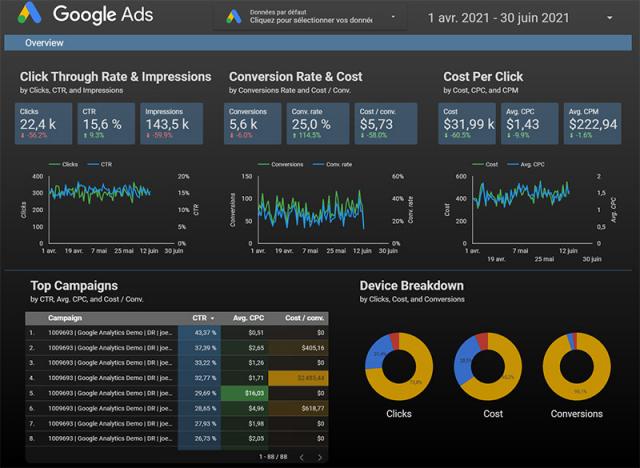Click the 43,37 % CTR cell

pos(200,333)
